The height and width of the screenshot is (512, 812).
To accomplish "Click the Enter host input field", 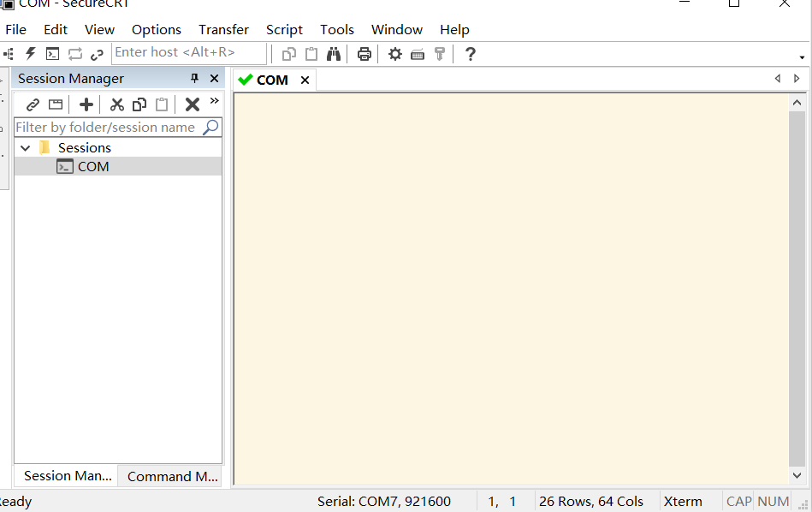I will [188, 53].
